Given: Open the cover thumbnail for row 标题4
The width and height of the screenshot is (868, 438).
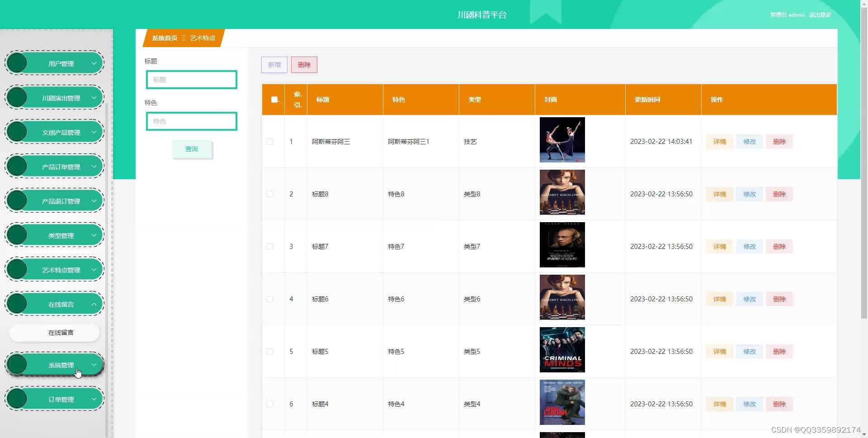Looking at the screenshot, I should coord(562,402).
